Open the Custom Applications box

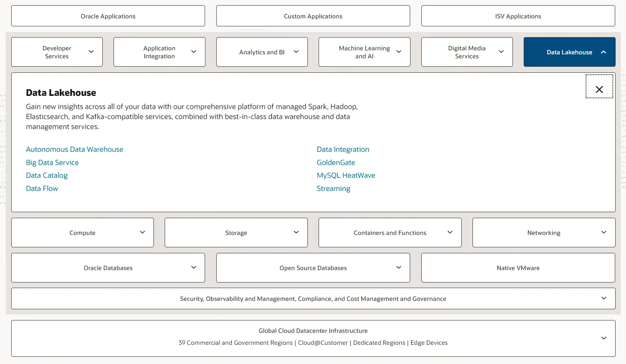click(x=313, y=16)
